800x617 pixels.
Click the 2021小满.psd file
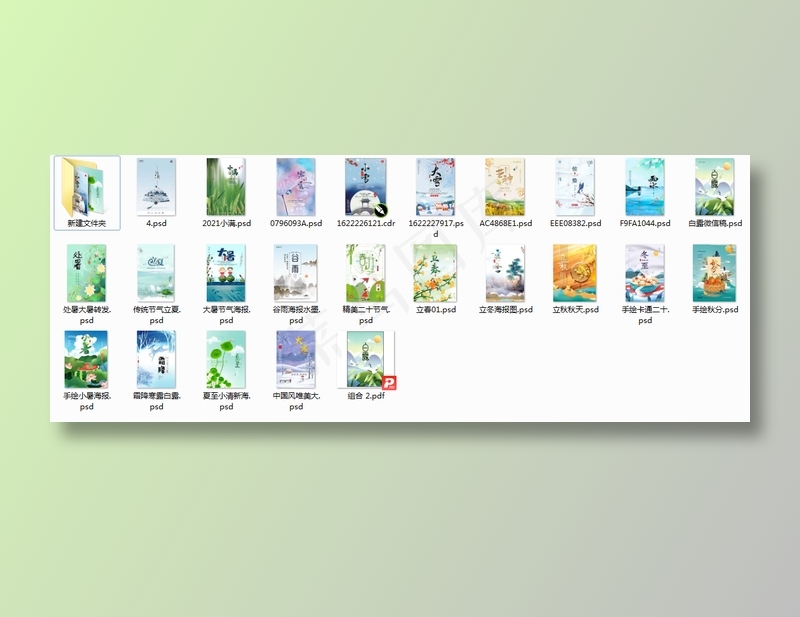226,187
